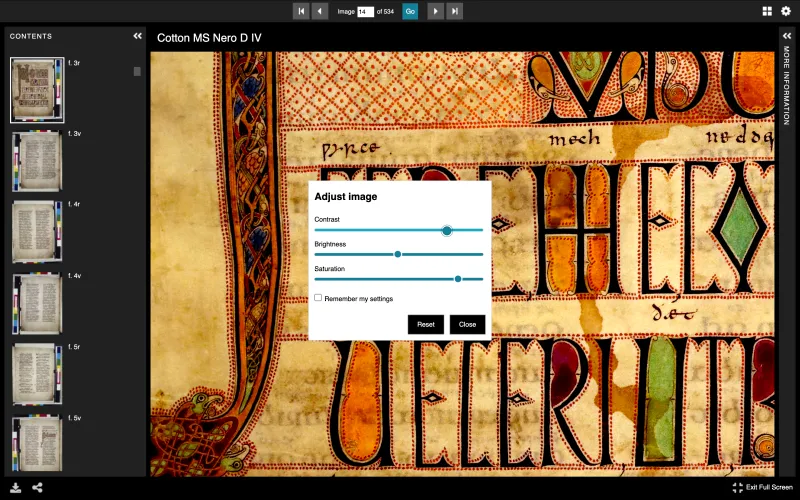The image size is (800, 500).
Task: Go to the previous image
Action: (x=320, y=11)
